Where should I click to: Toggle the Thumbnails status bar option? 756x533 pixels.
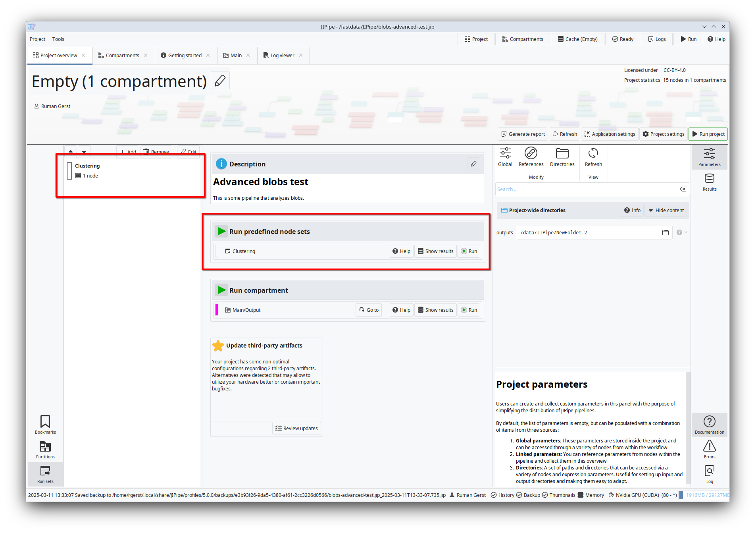click(x=558, y=495)
